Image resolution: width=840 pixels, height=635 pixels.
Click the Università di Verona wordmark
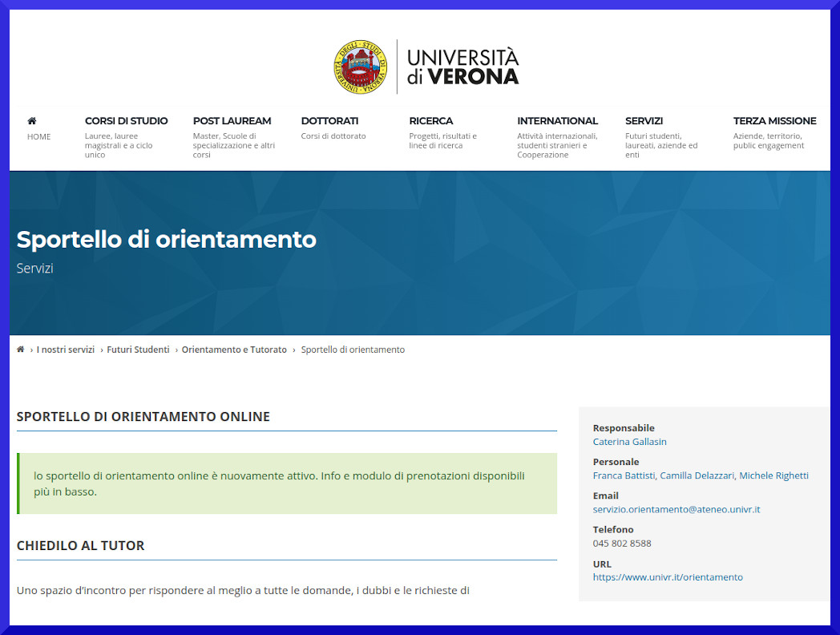click(x=462, y=67)
